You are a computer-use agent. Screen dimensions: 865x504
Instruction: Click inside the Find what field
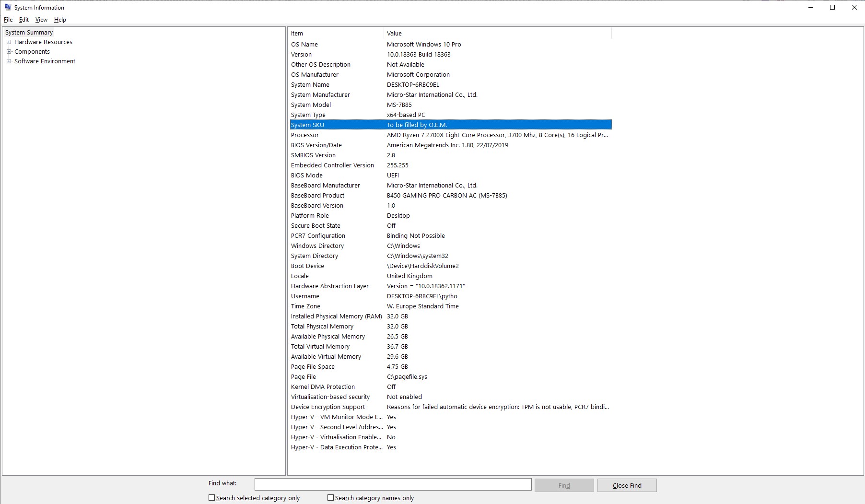(393, 484)
